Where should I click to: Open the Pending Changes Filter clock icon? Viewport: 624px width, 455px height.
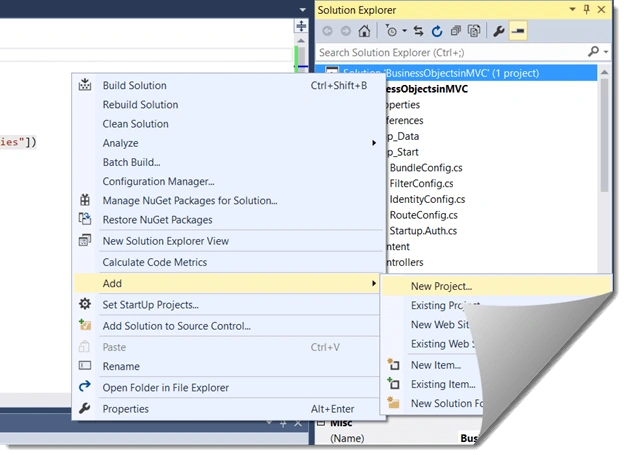pyautogui.click(x=391, y=31)
